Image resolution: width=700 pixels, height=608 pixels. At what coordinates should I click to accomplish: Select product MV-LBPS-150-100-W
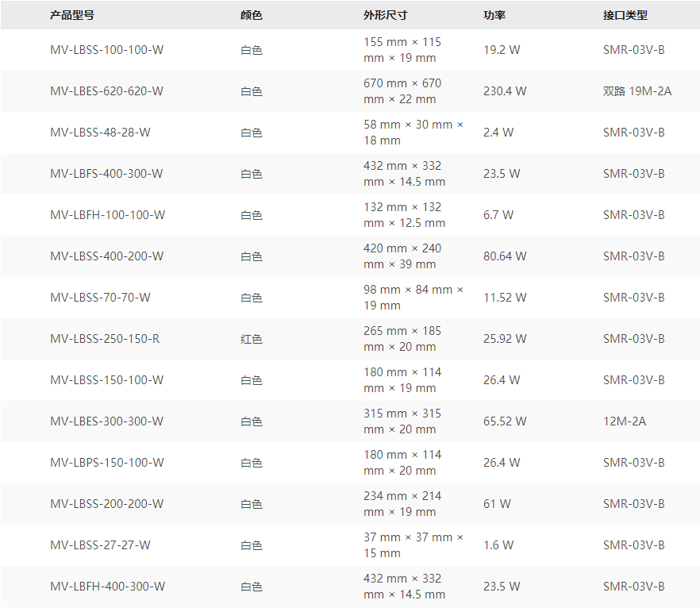107,463
